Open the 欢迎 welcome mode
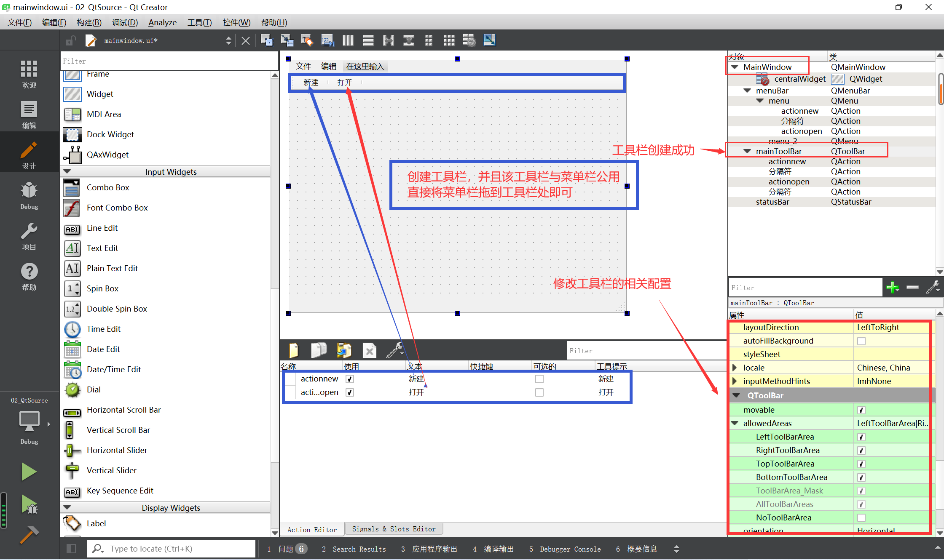 [x=29, y=74]
